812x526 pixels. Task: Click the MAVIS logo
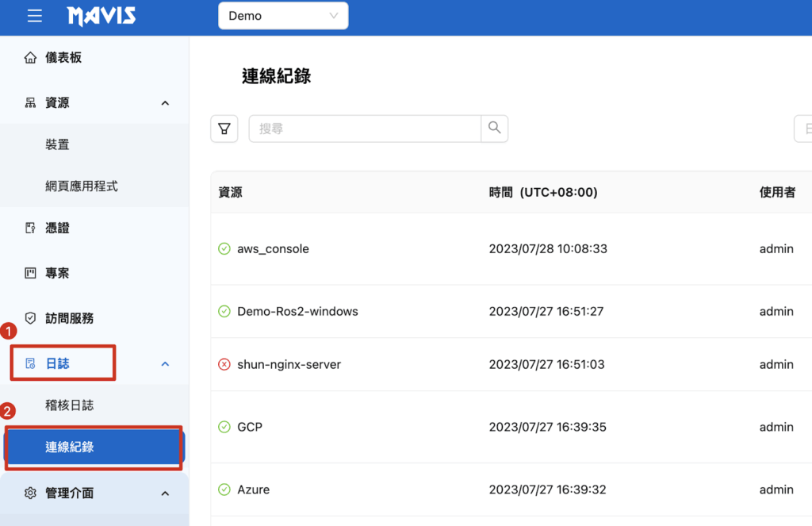(x=101, y=16)
